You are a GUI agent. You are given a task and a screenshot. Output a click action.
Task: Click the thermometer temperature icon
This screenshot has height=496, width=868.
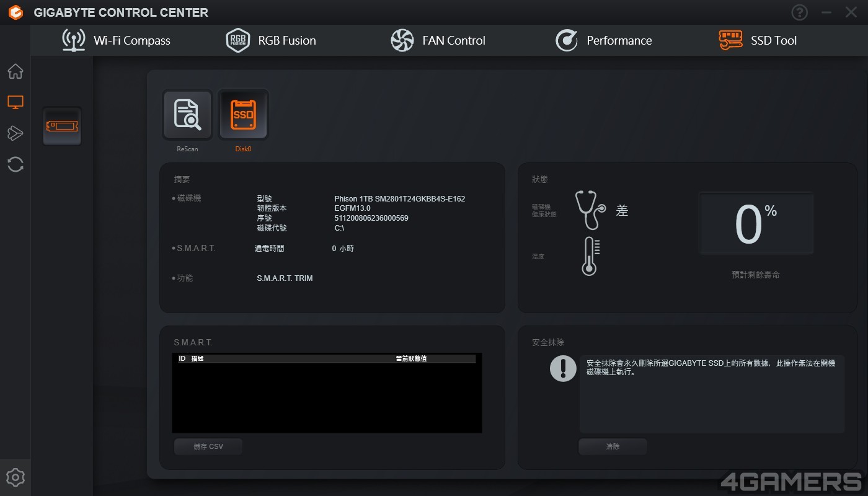pos(590,256)
